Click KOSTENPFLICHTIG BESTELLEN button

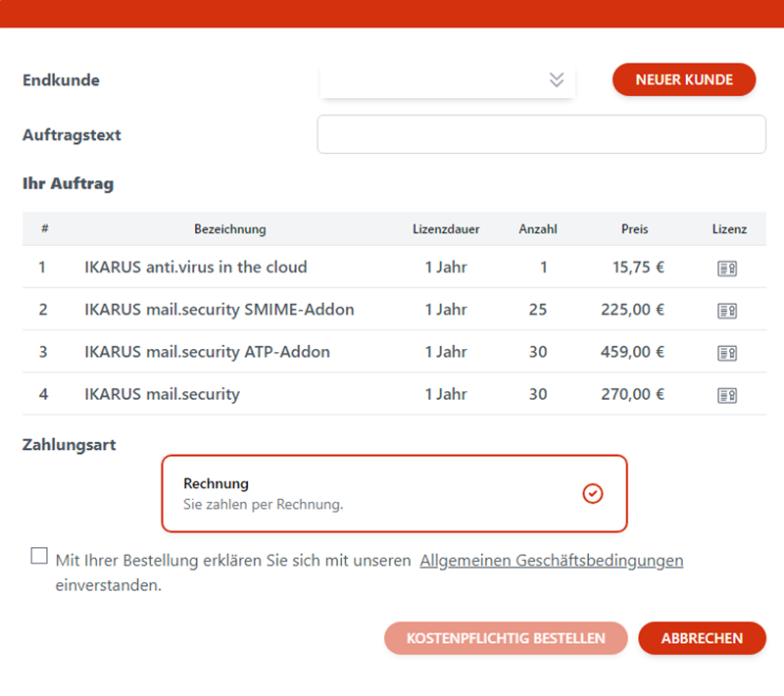[x=506, y=638]
